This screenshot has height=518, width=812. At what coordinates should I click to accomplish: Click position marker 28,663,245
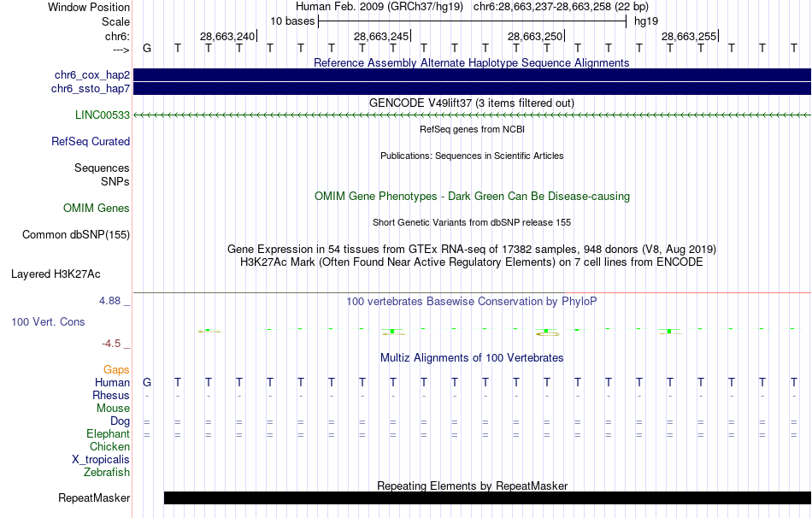point(381,36)
